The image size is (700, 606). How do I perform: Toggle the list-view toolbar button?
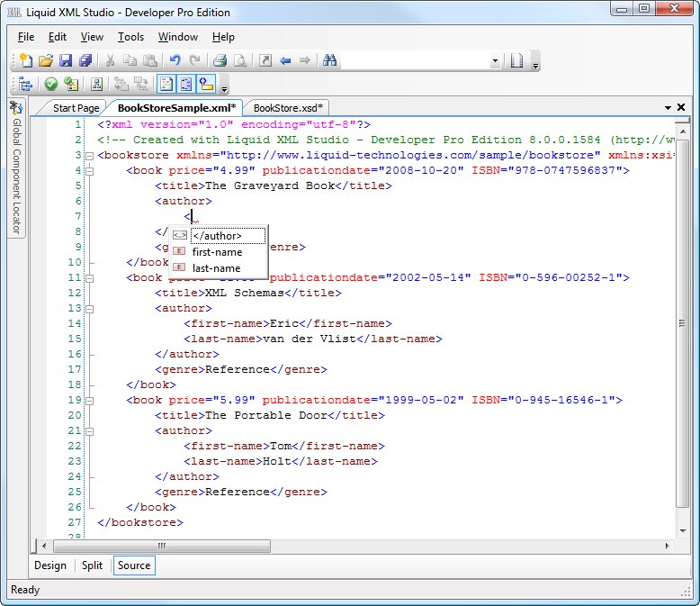186,84
